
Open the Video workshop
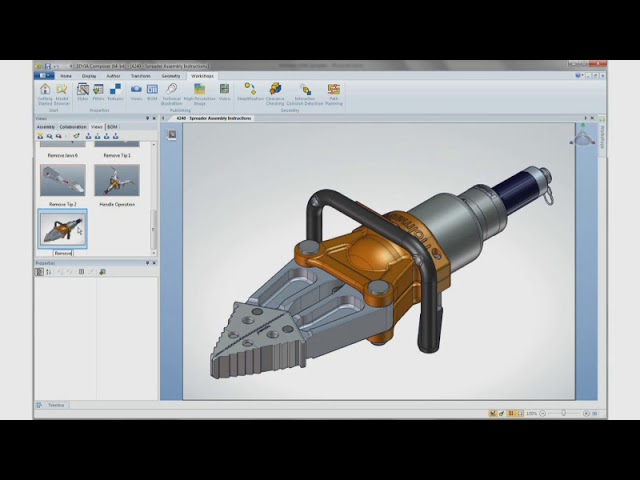pyautogui.click(x=224, y=92)
